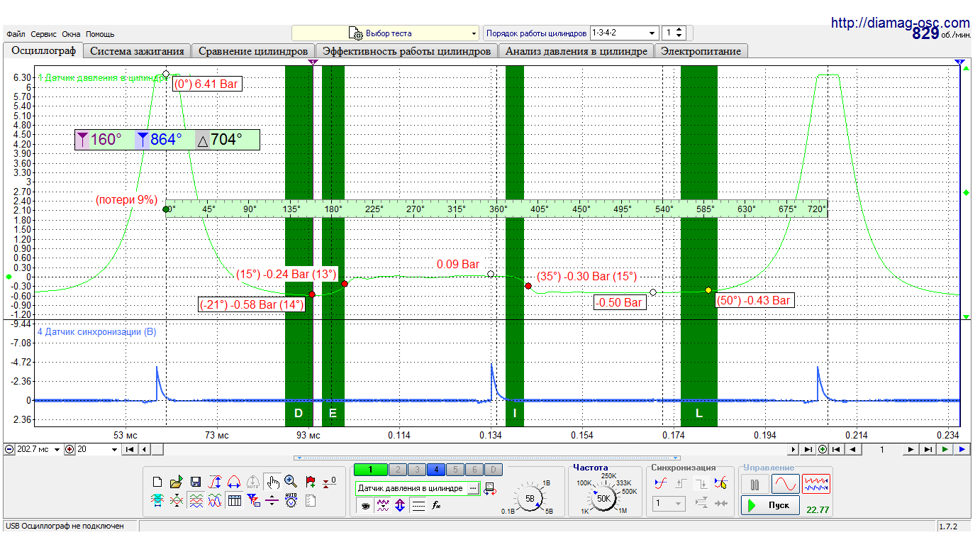Click the pause button
Image resolution: width=980 pixels, height=535 pixels.
click(x=755, y=484)
